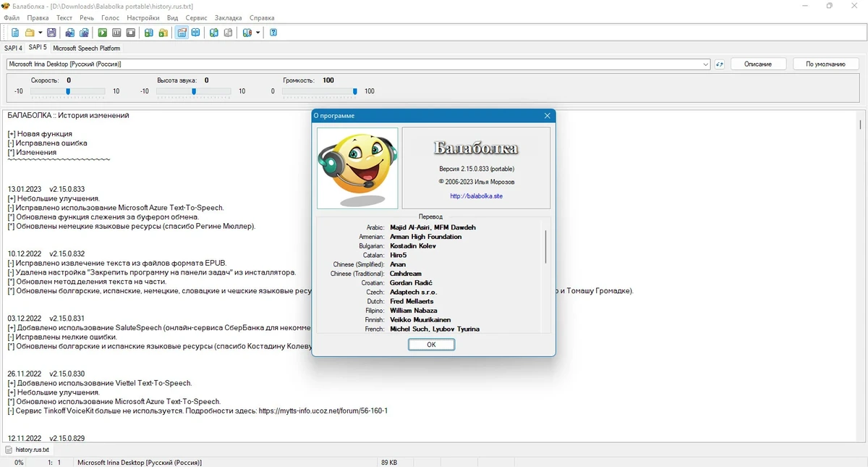
Task: Click translator name Gordan Radić
Action: click(411, 283)
